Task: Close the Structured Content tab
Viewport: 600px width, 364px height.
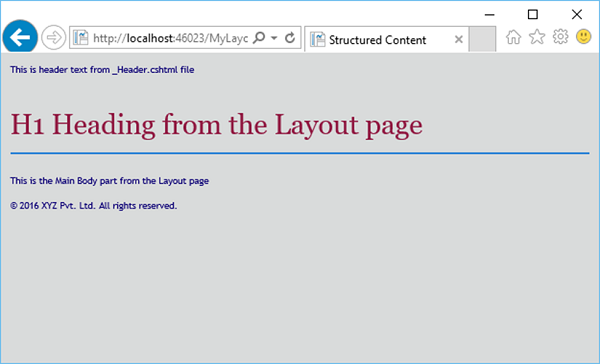Action: pyautogui.click(x=459, y=39)
